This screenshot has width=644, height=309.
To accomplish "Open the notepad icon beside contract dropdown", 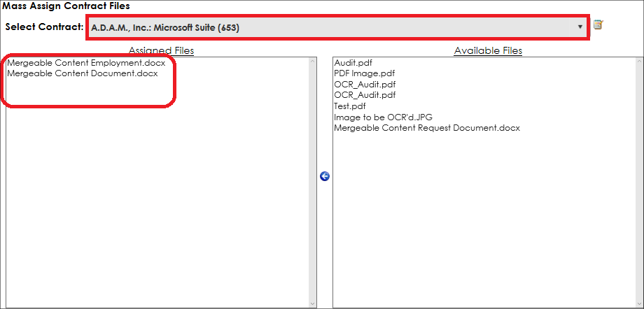I will pyautogui.click(x=598, y=25).
